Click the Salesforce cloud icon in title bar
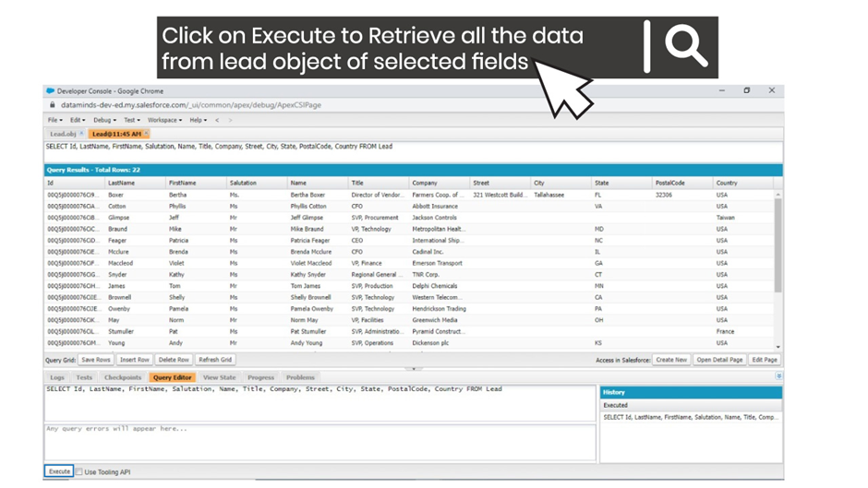 pos(51,90)
